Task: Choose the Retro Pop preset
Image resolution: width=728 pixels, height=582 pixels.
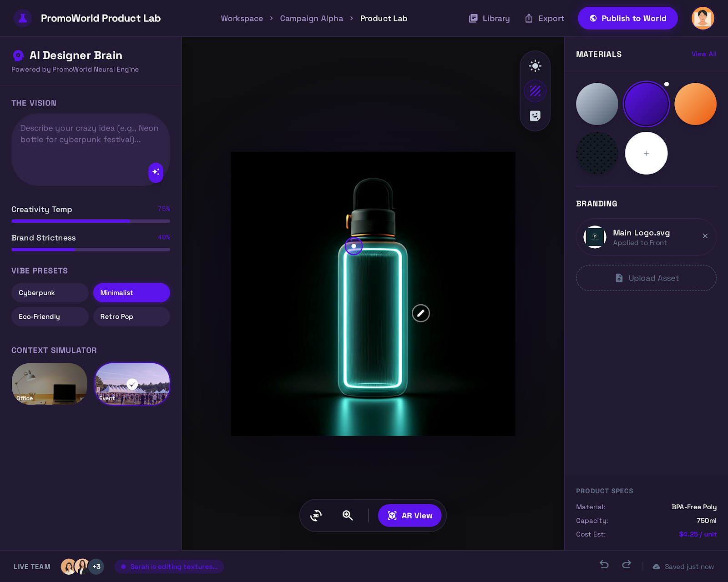Action: pyautogui.click(x=131, y=316)
